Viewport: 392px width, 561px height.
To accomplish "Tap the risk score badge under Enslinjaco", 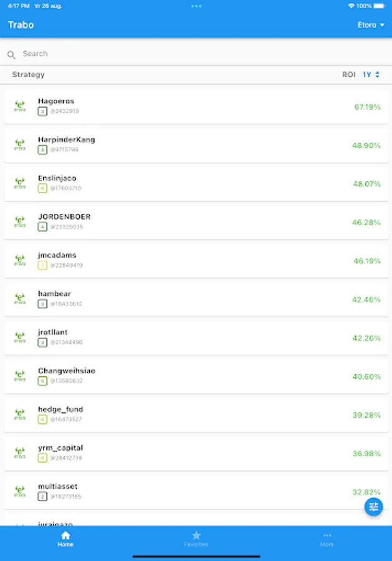I will pyautogui.click(x=42, y=188).
